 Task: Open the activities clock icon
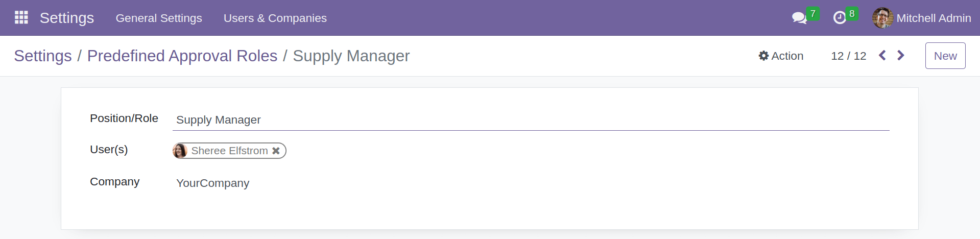840,18
